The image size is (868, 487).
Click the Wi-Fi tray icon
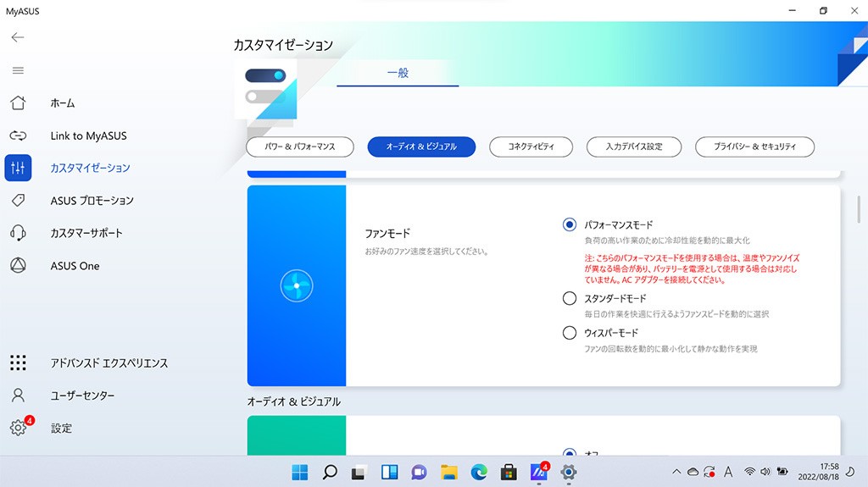[749, 472]
